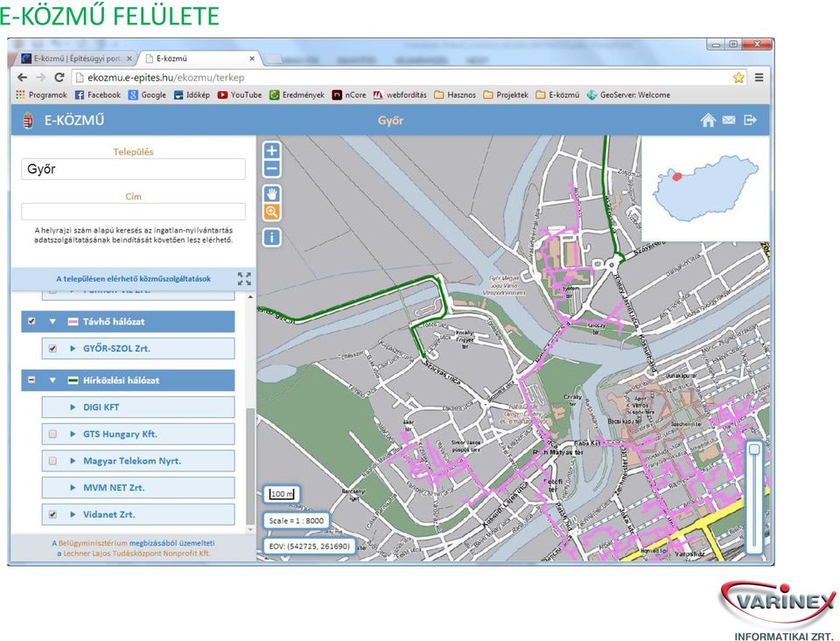Open the Eredmények bookmark
840x641 pixels.
pyautogui.click(x=297, y=94)
